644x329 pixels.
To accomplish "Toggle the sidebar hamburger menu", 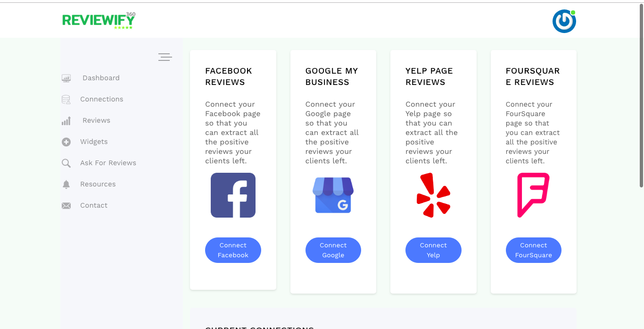I will point(165,57).
